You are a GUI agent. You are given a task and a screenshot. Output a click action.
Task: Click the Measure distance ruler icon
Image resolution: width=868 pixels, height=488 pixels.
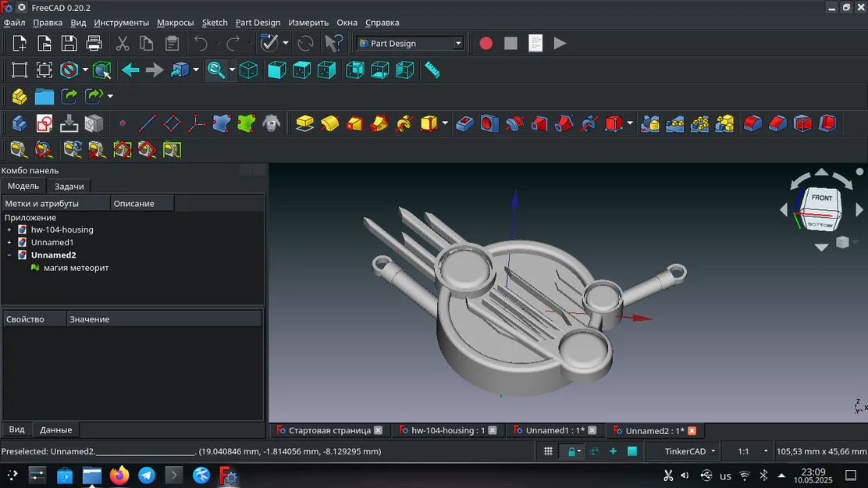pyautogui.click(x=432, y=69)
